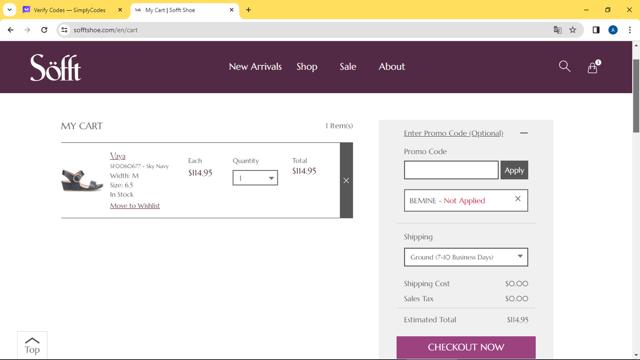The image size is (640, 360).
Task: Open the Shop menu
Action: pos(307,67)
